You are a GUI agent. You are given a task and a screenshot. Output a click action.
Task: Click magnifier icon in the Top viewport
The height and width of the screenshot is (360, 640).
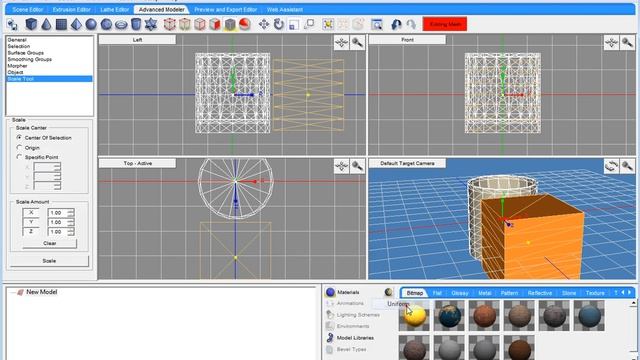(x=358, y=166)
